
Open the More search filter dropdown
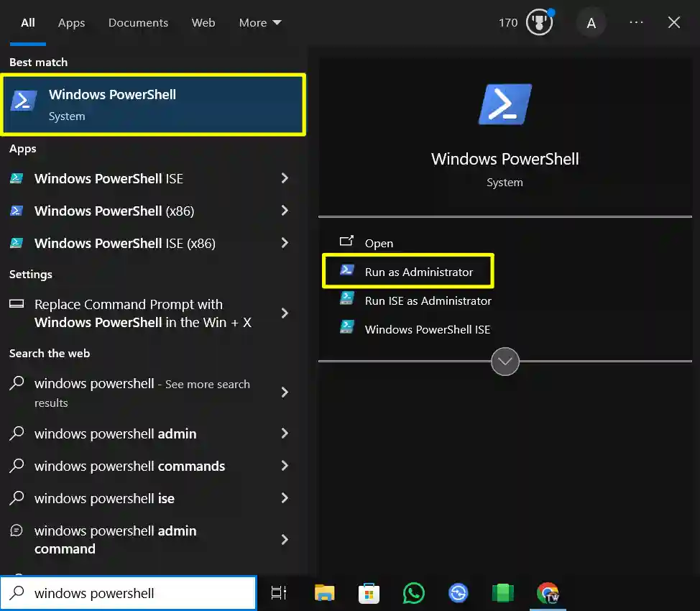[259, 22]
